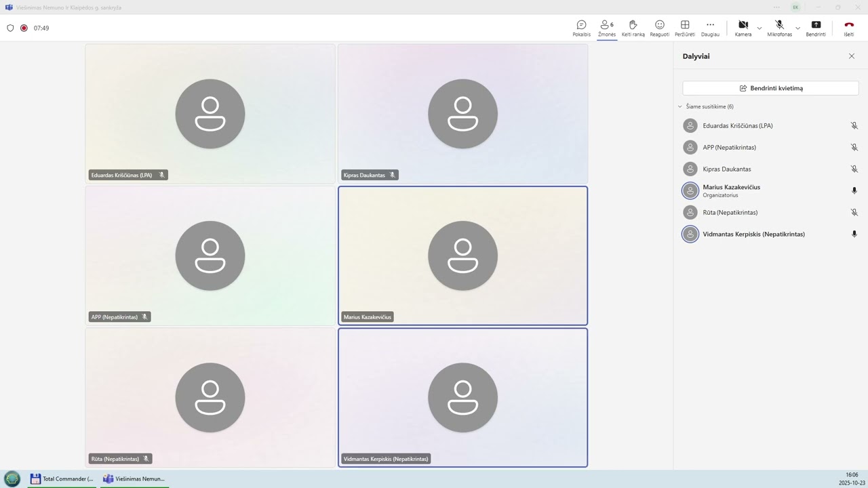
Task: Click the recording indicator icon
Action: (x=24, y=28)
